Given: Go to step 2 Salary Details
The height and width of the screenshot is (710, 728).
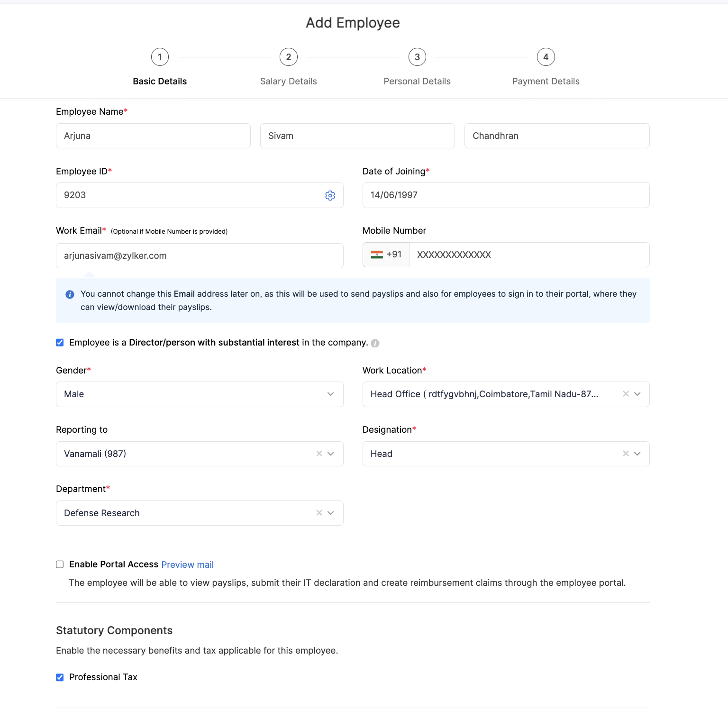Looking at the screenshot, I should click(288, 57).
